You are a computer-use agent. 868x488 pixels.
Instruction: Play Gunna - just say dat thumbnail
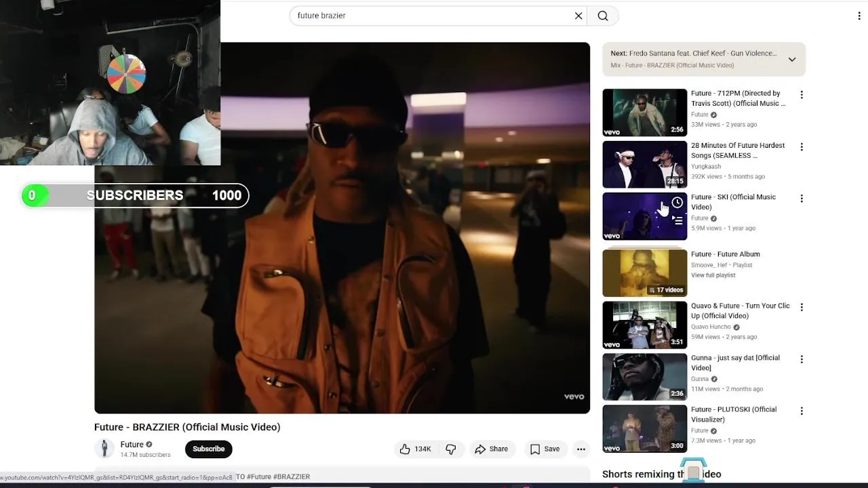pos(644,376)
